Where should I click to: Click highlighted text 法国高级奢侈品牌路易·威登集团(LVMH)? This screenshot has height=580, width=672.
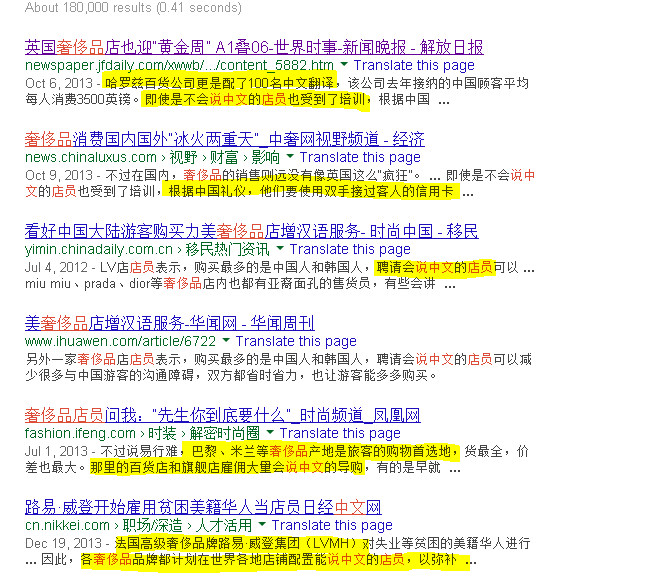click(x=236, y=544)
